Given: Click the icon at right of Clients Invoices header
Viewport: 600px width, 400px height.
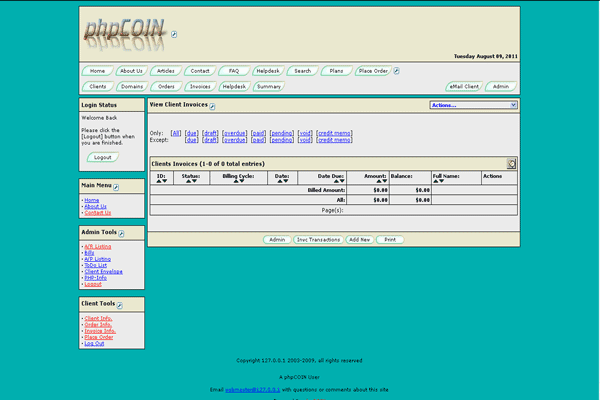Looking at the screenshot, I should click(x=511, y=164).
